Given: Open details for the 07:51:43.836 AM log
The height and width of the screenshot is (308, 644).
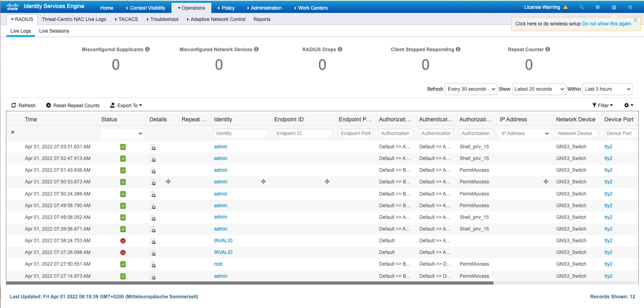Looking at the screenshot, I should pos(153,171).
